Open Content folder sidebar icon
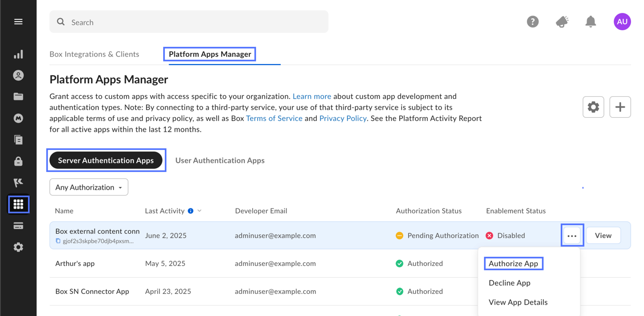 (x=18, y=97)
